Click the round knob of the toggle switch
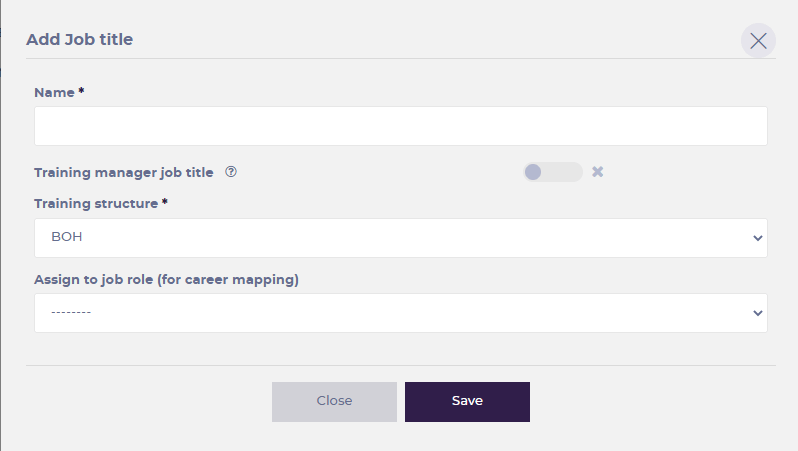 (x=533, y=172)
